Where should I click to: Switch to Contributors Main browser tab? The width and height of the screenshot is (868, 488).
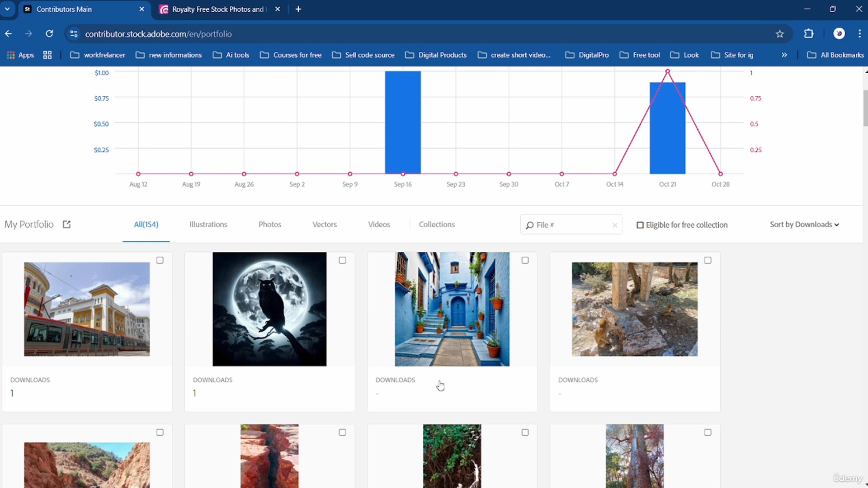pos(84,9)
